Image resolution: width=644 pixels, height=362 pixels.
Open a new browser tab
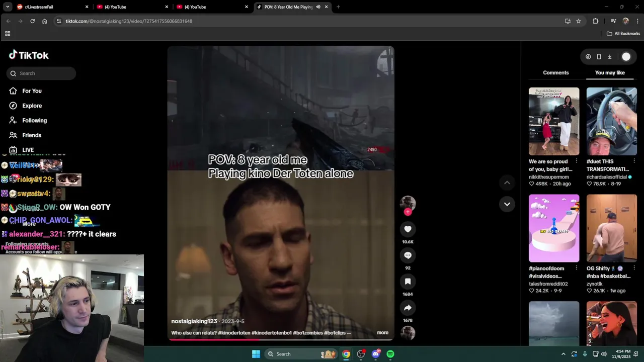click(x=338, y=7)
